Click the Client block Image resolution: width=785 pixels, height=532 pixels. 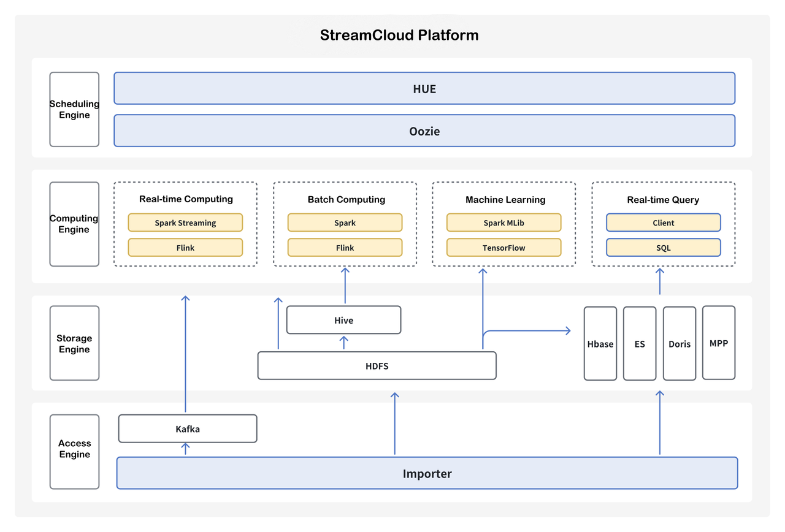[x=664, y=222]
